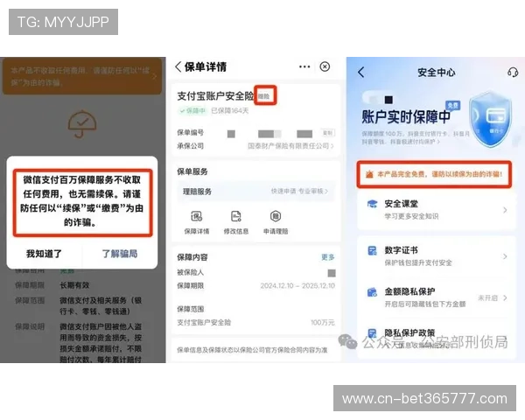The height and width of the screenshot is (420, 525).
Task: Go back from the 保单详情 page
Action: (x=178, y=66)
